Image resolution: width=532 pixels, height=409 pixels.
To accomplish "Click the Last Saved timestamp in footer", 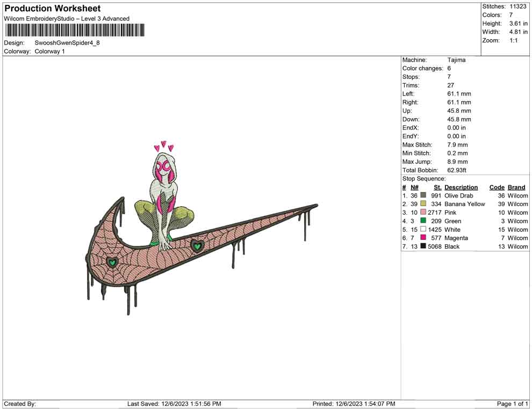I will point(174,404).
